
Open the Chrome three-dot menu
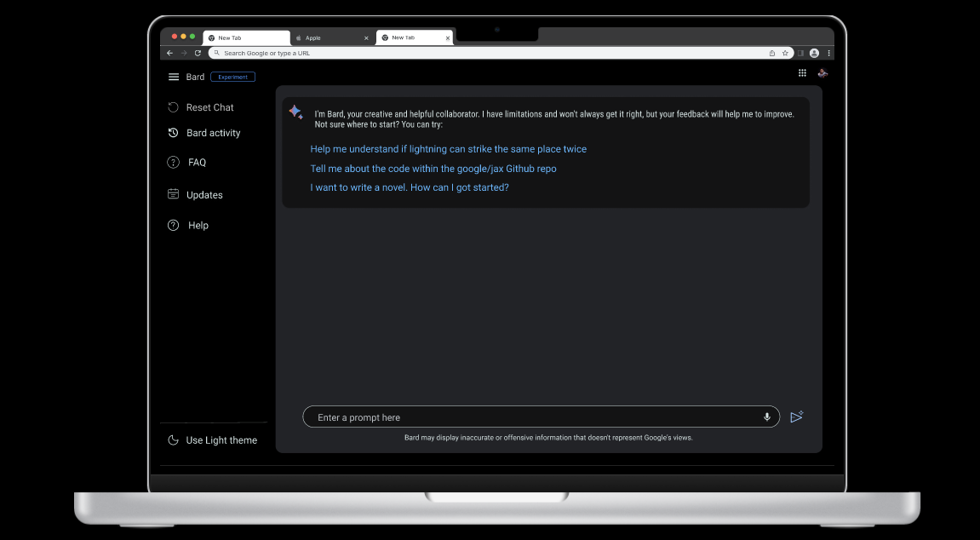(828, 53)
